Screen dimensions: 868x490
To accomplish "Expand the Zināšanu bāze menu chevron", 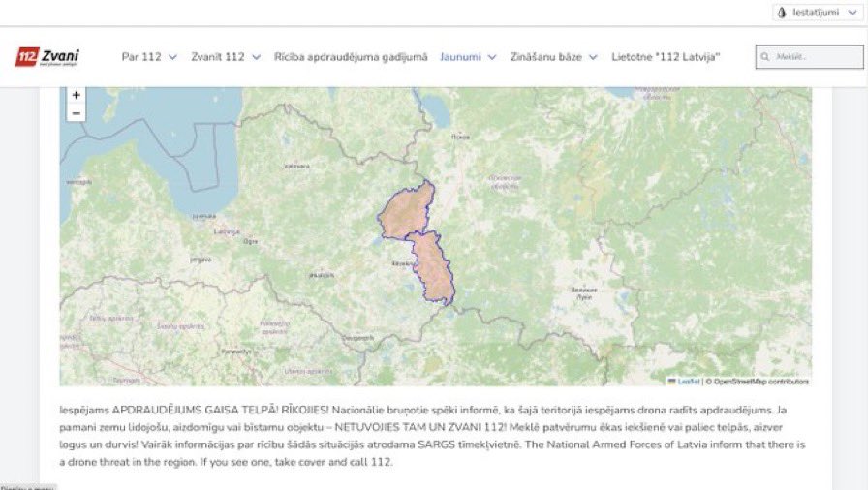I will pyautogui.click(x=593, y=57).
